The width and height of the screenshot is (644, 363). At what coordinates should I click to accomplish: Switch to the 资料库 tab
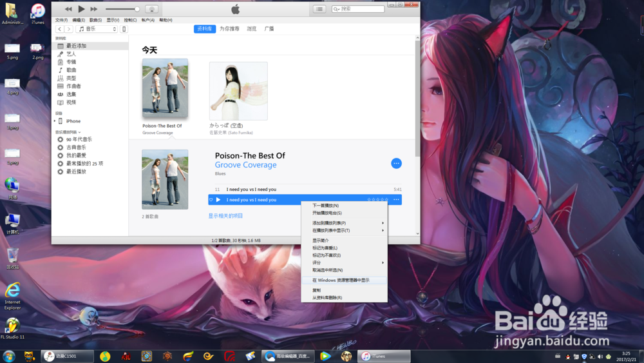point(205,29)
